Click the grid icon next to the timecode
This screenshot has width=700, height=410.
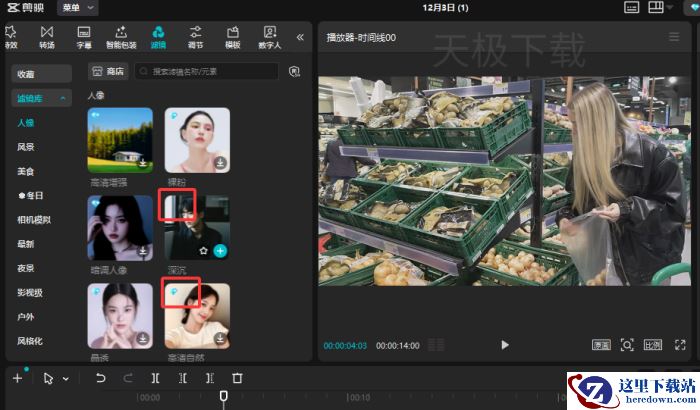click(436, 345)
